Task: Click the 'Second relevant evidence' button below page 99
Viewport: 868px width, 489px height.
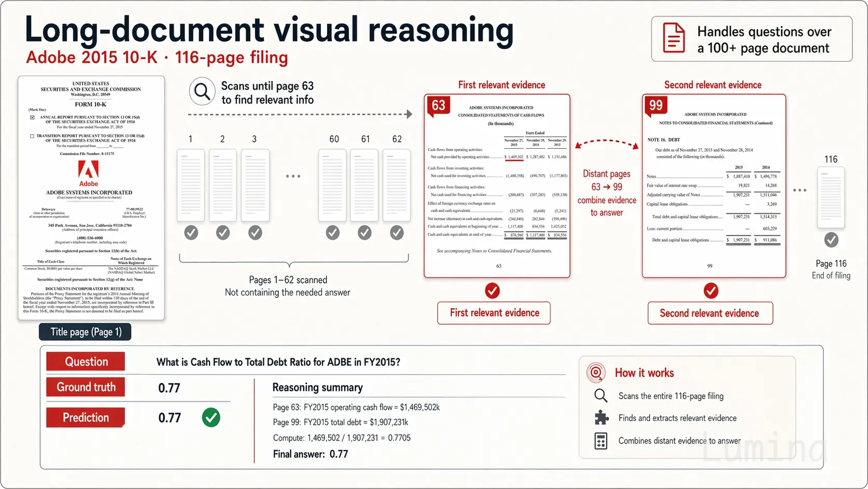Action: pos(710,313)
